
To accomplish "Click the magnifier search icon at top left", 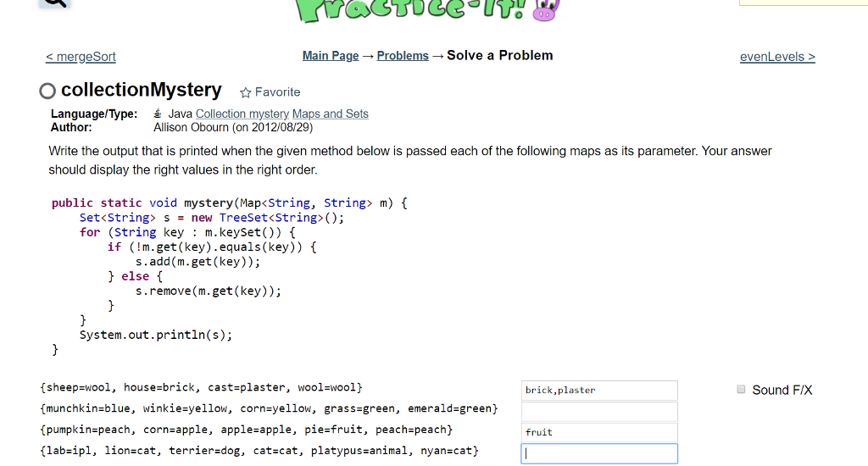I will click(x=55, y=3).
